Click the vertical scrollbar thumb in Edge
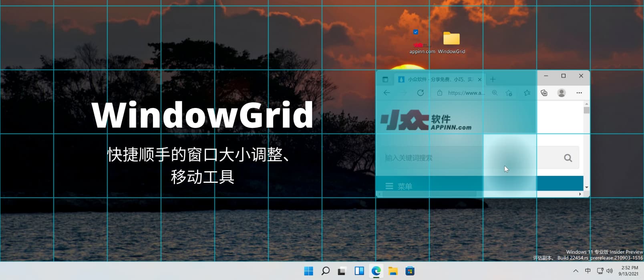644x280 pixels. [586, 110]
